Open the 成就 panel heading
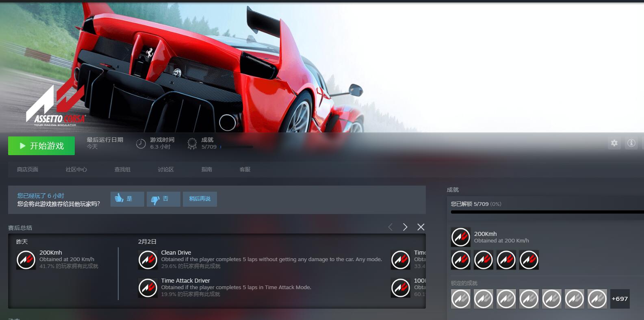Viewport: 644px width, 320px height. [453, 190]
